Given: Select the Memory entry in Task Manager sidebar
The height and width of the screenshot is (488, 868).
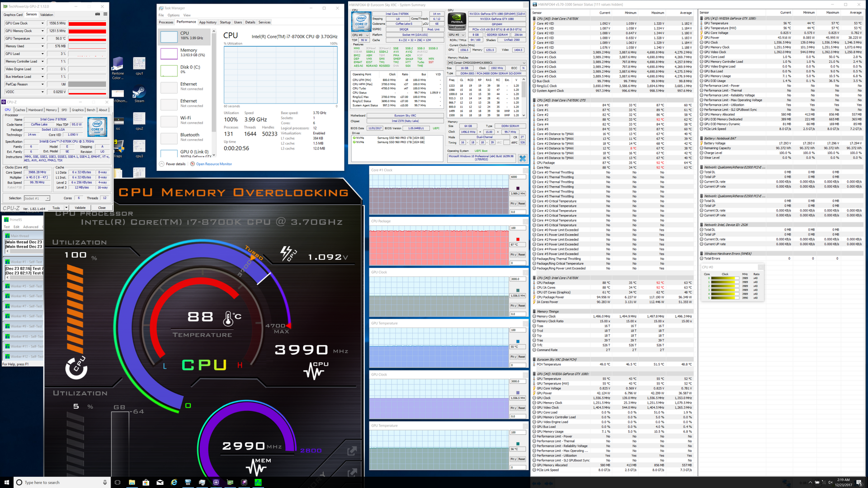Looking at the screenshot, I should click(185, 52).
